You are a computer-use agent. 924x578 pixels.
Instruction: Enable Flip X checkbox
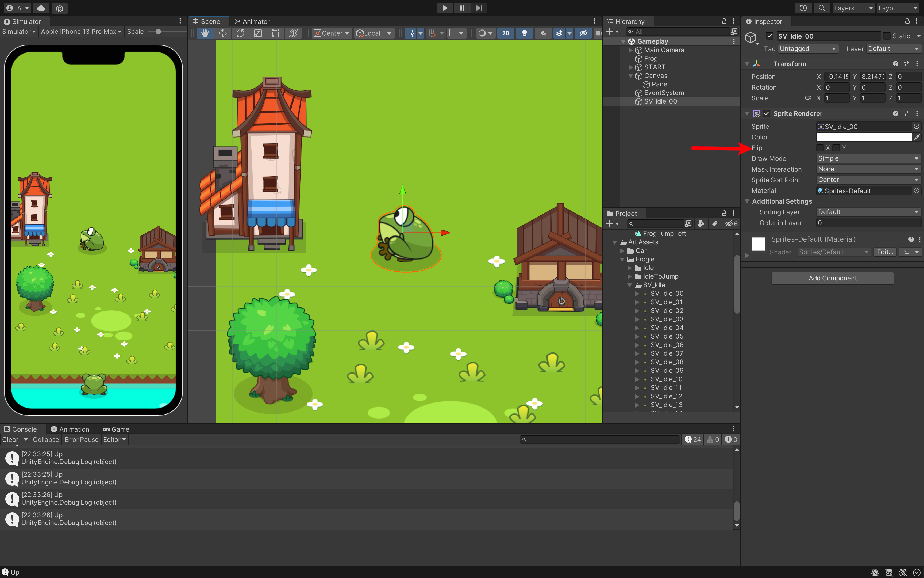(x=820, y=148)
